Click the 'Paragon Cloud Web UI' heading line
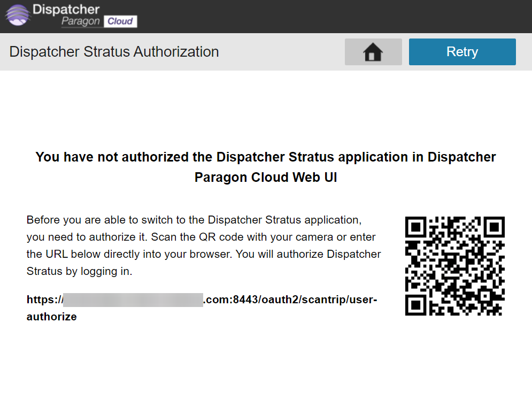The width and height of the screenshot is (532, 399). (x=265, y=178)
